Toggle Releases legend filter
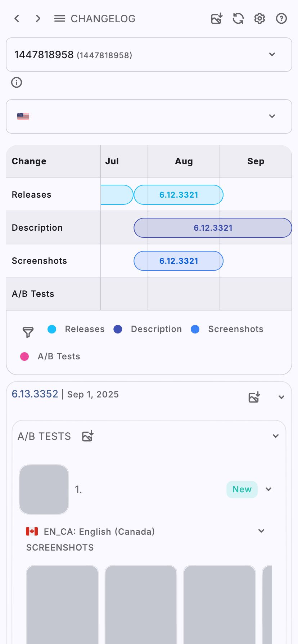Image resolution: width=298 pixels, height=644 pixels. (76, 329)
